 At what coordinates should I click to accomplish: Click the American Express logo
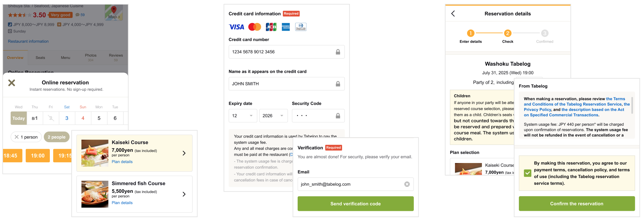(x=286, y=27)
